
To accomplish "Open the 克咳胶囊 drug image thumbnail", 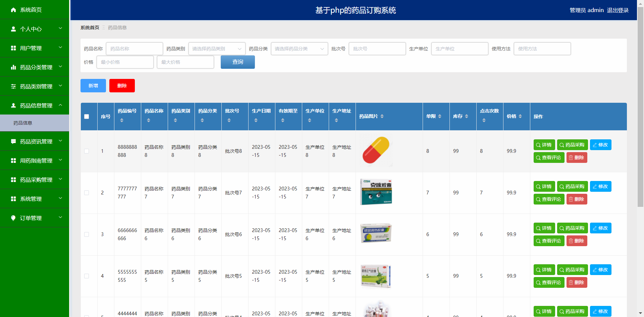I will pos(376,192).
